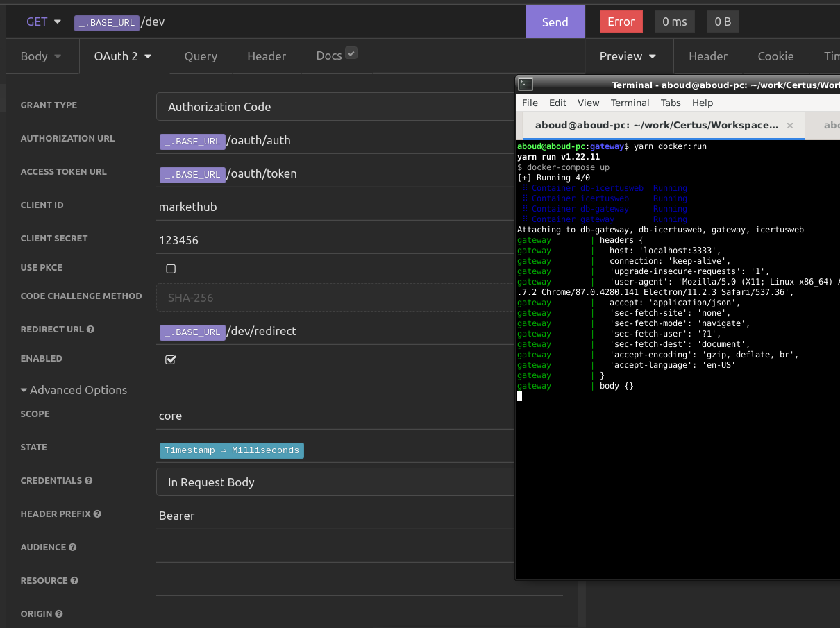Click the terminal icon in the title bar

click(x=525, y=83)
